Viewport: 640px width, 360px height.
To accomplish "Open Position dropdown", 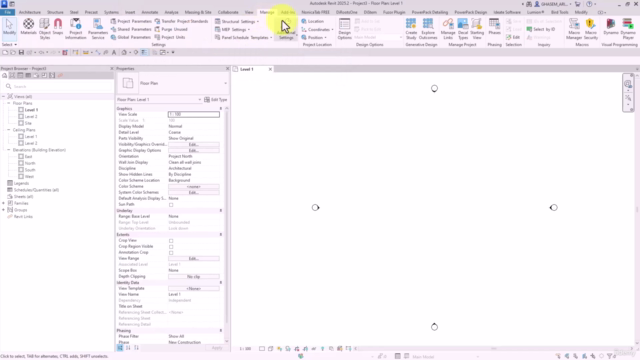I will tap(314, 37).
